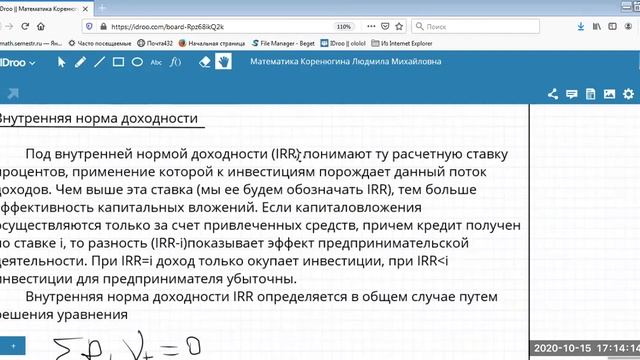Image resolution: width=640 pixels, height=360 pixels.
Task: Go forward in browser history
Action: point(9,27)
